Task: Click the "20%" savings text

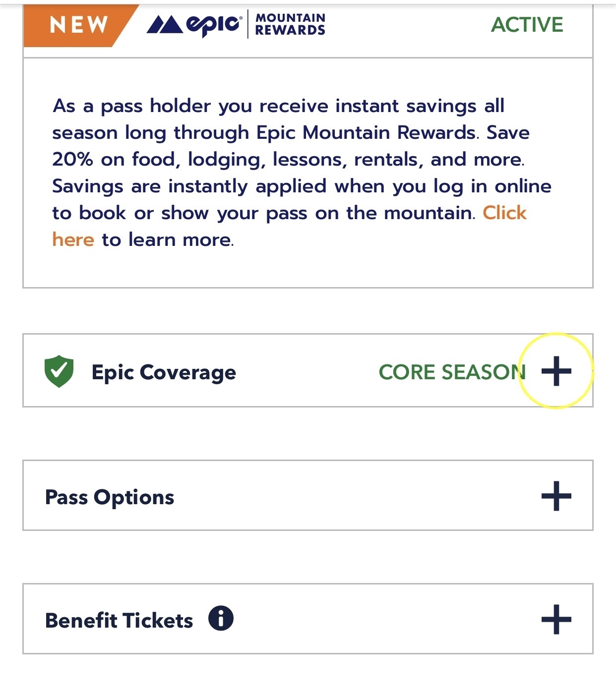Action: [72, 159]
